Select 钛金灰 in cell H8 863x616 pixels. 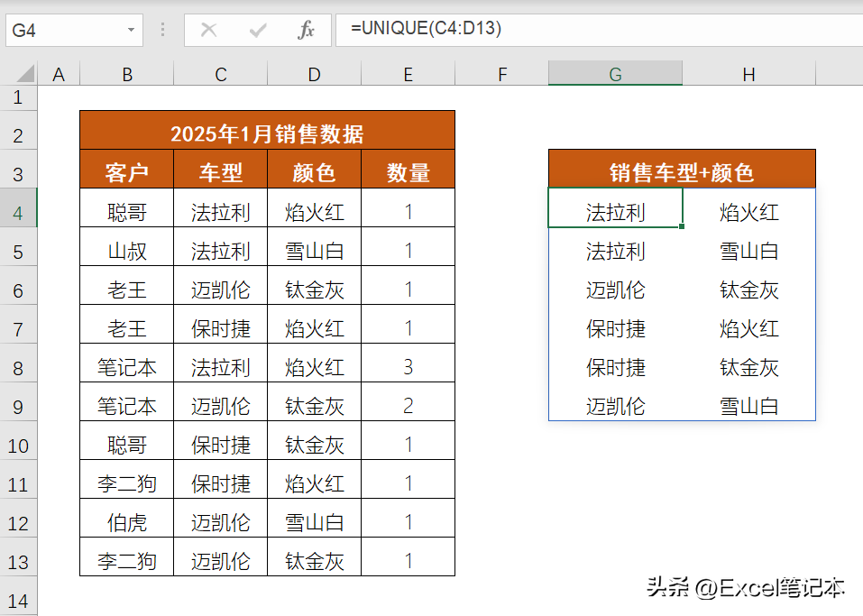coord(749,363)
